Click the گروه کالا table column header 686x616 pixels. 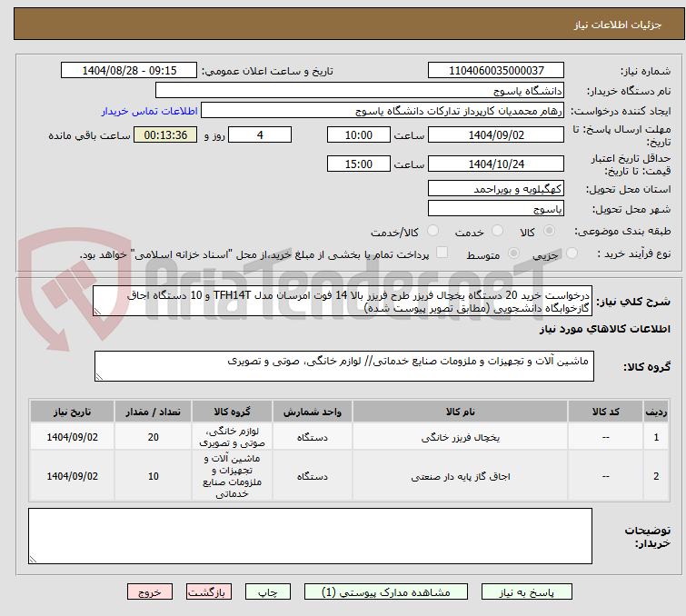(232, 412)
